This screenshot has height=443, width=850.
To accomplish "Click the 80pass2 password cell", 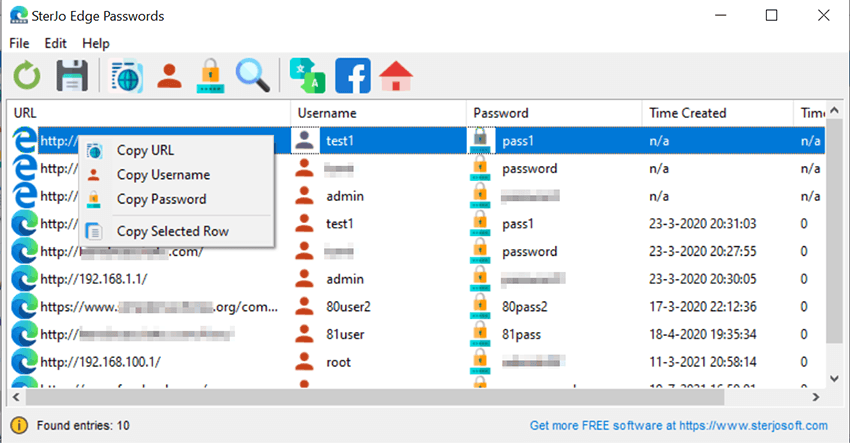I will coord(524,306).
